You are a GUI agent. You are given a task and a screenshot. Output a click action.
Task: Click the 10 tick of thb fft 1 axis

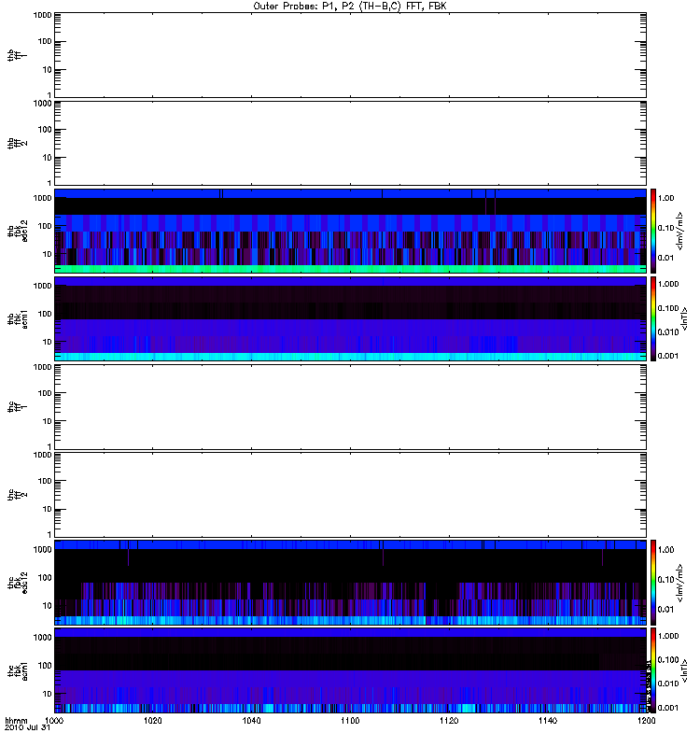48,69
